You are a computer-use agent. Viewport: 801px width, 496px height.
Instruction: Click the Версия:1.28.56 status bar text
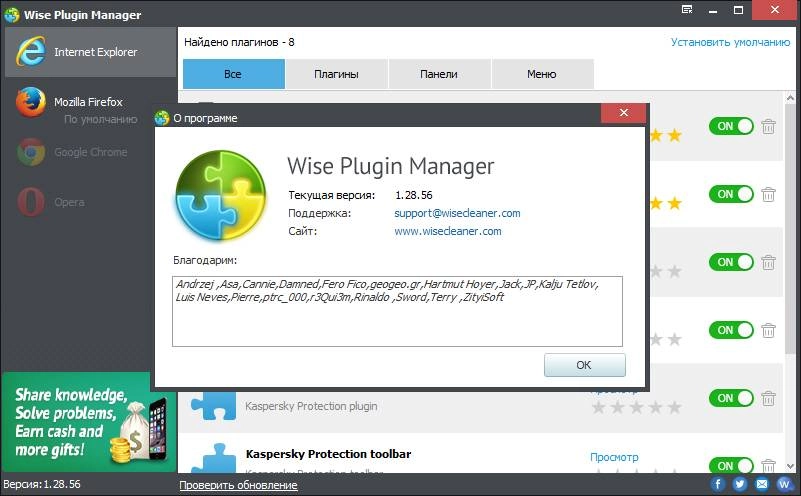42,484
